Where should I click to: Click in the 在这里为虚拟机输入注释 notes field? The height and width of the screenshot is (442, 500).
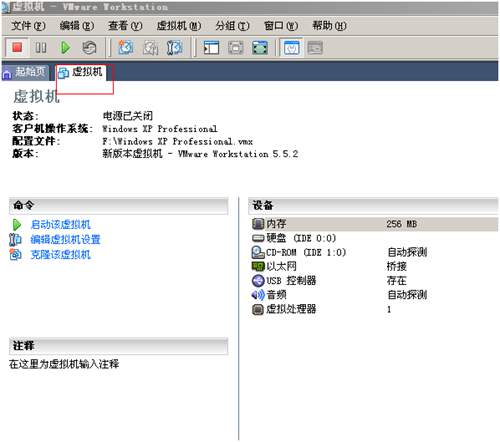(64, 364)
